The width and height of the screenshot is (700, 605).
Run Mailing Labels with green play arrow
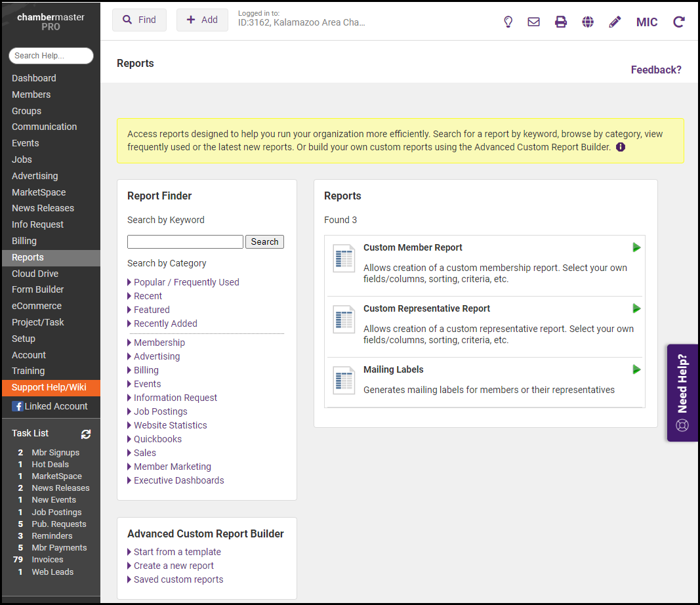pos(636,369)
